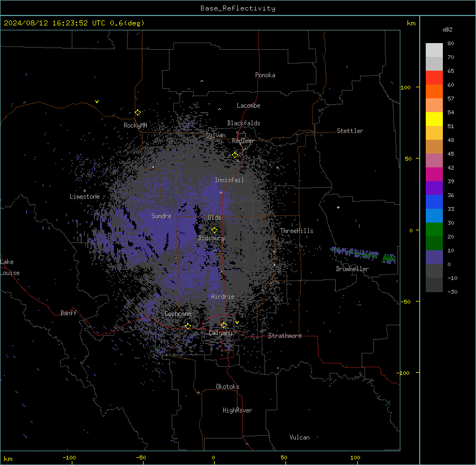
Task: Click the Vulcan town label
Action: click(300, 437)
